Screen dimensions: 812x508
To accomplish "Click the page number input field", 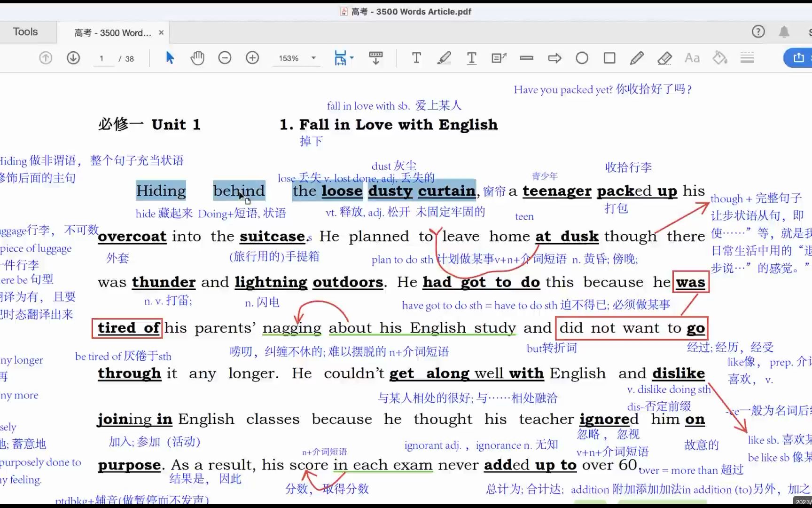I will [103, 58].
